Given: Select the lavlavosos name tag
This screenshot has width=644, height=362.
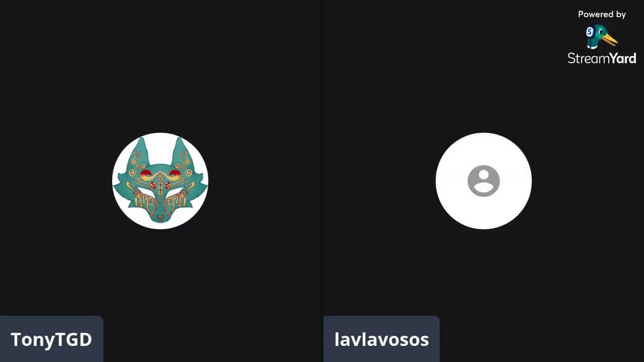Looking at the screenshot, I should click(x=381, y=339).
